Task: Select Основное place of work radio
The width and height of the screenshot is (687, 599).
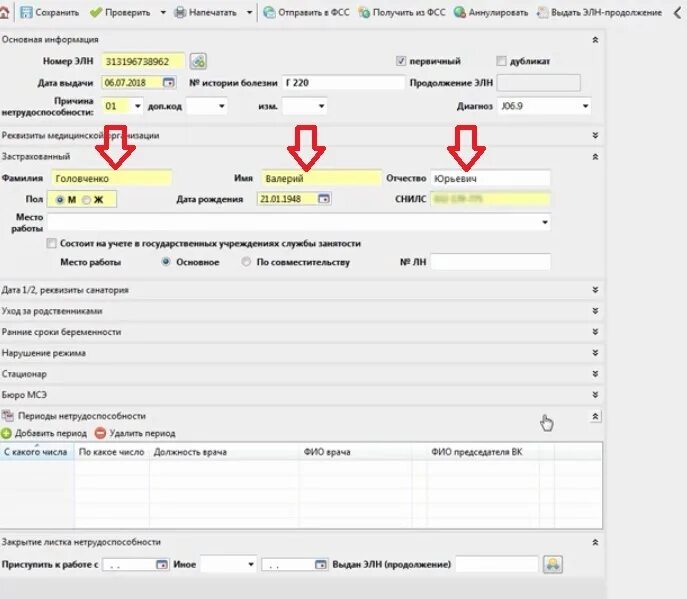Action: coord(166,262)
